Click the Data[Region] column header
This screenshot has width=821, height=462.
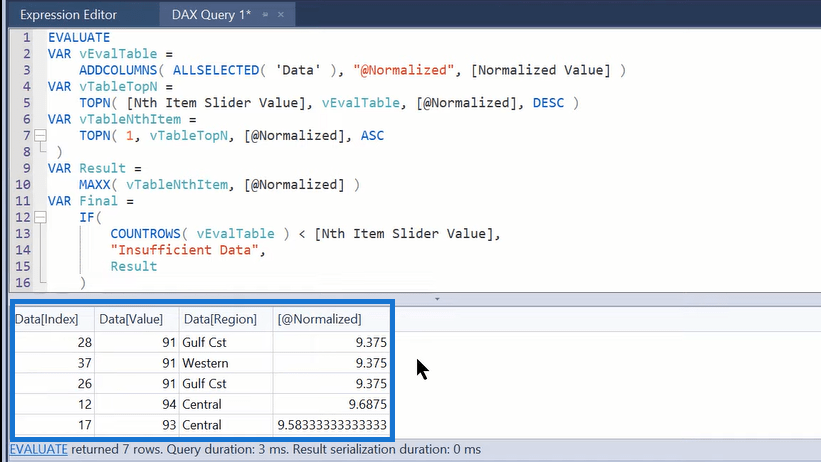coord(220,319)
